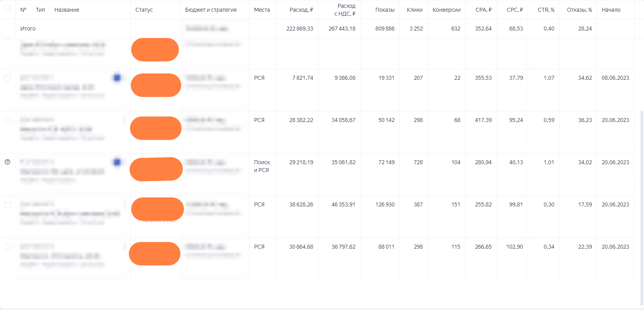Click total CPC value 68,53
644x310 pixels.
pos(516,29)
